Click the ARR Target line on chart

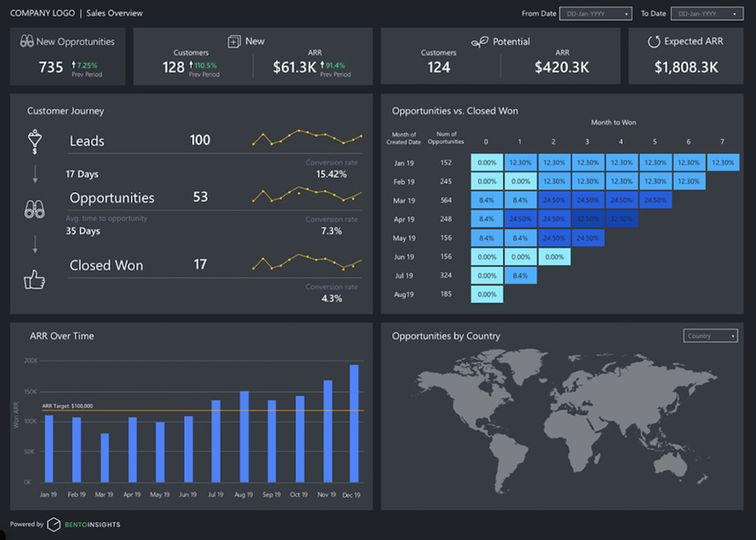[227, 411]
